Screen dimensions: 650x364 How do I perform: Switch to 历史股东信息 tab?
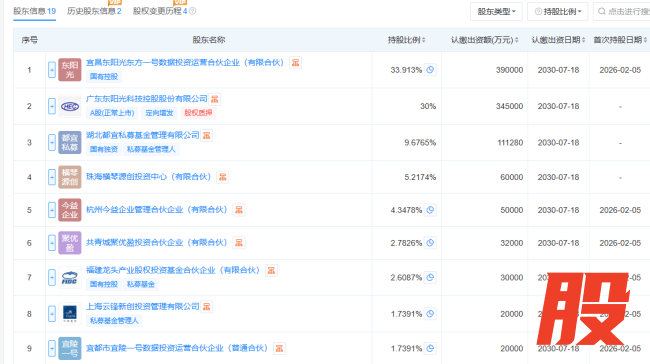coord(94,11)
